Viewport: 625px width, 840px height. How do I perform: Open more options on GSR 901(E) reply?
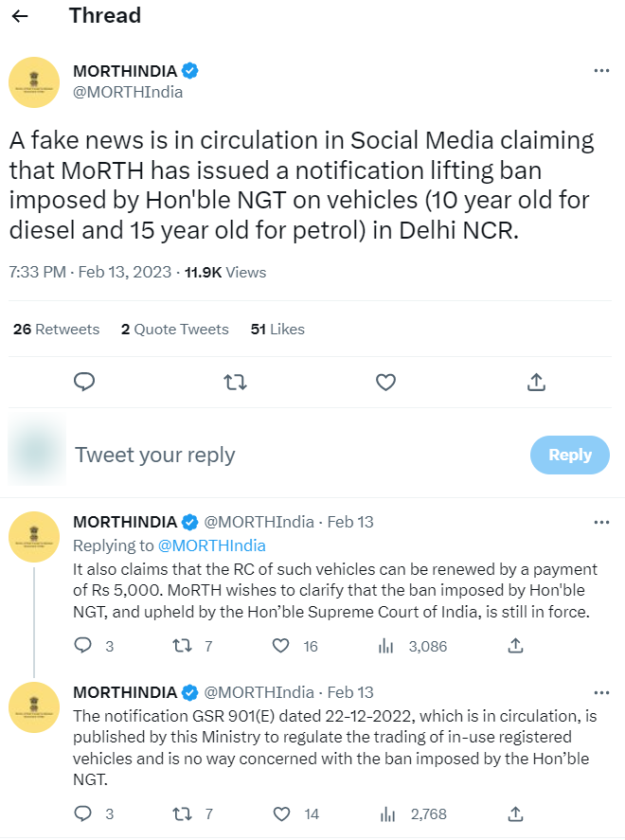600,692
